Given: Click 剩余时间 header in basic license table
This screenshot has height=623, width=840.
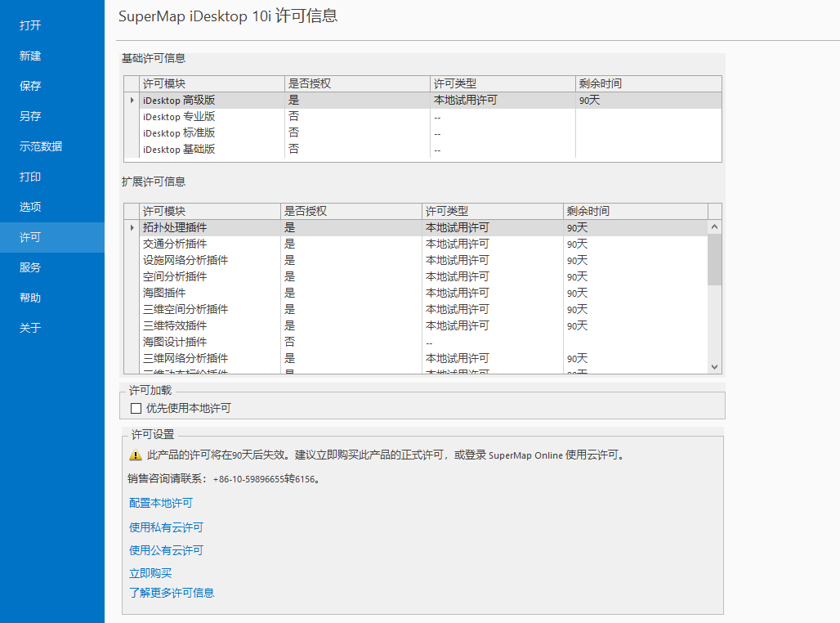Looking at the screenshot, I should (649, 83).
